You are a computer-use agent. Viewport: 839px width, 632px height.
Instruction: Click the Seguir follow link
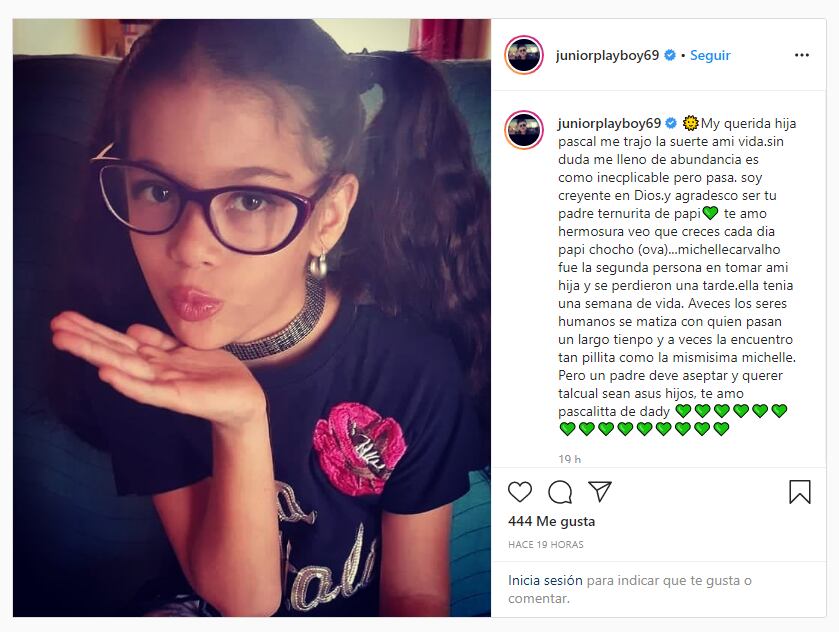(710, 55)
